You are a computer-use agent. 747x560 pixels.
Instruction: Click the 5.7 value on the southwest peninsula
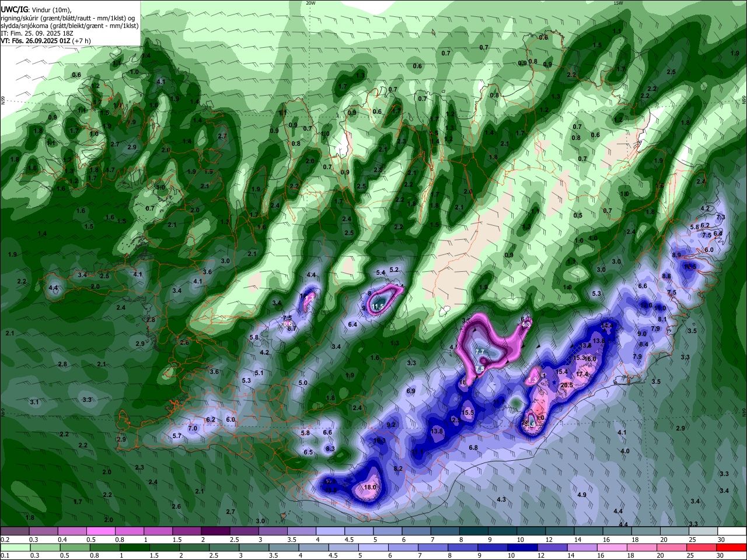click(177, 436)
